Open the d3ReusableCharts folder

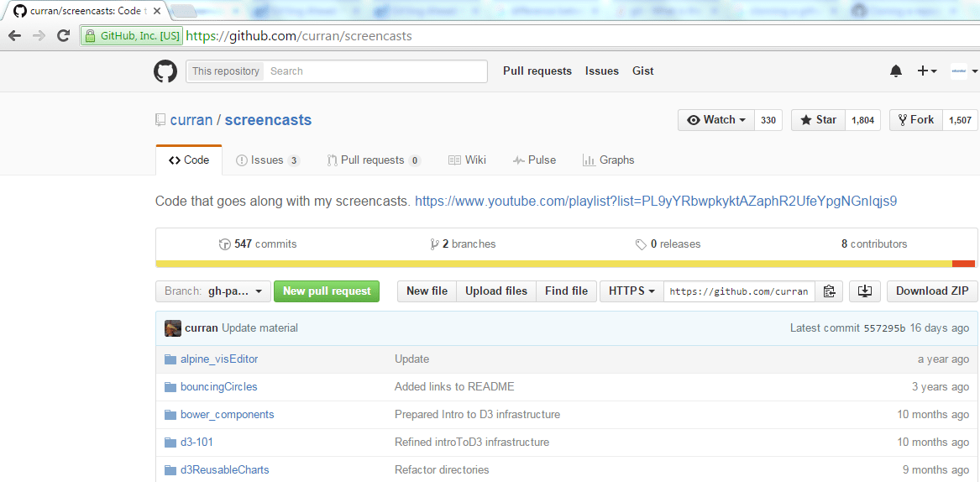click(x=224, y=469)
